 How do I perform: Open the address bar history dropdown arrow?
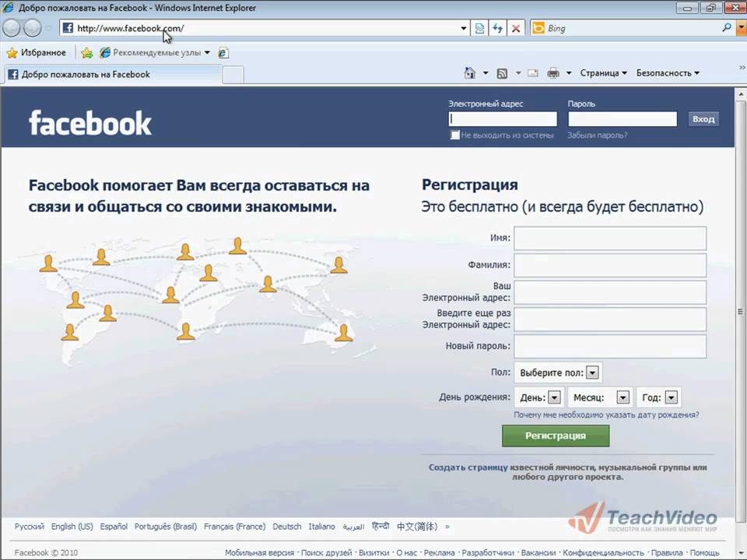(x=464, y=28)
